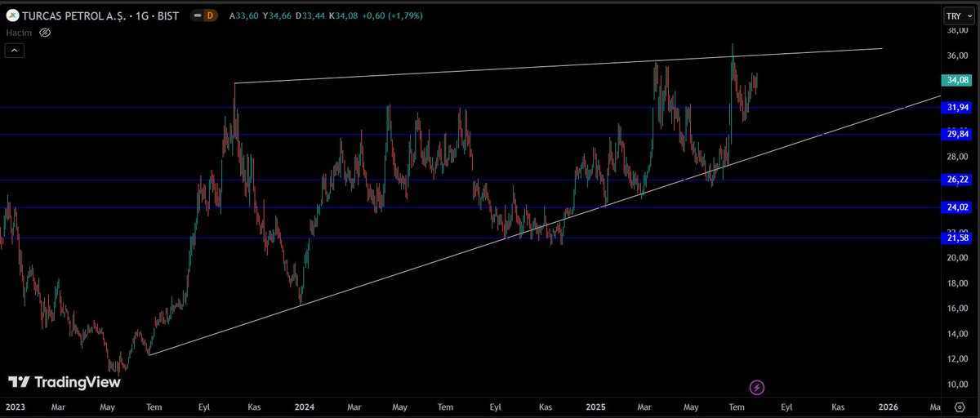Screen dimensions: 980x418
Task: Click the 38,00 price scale label
Action: coord(957,31)
